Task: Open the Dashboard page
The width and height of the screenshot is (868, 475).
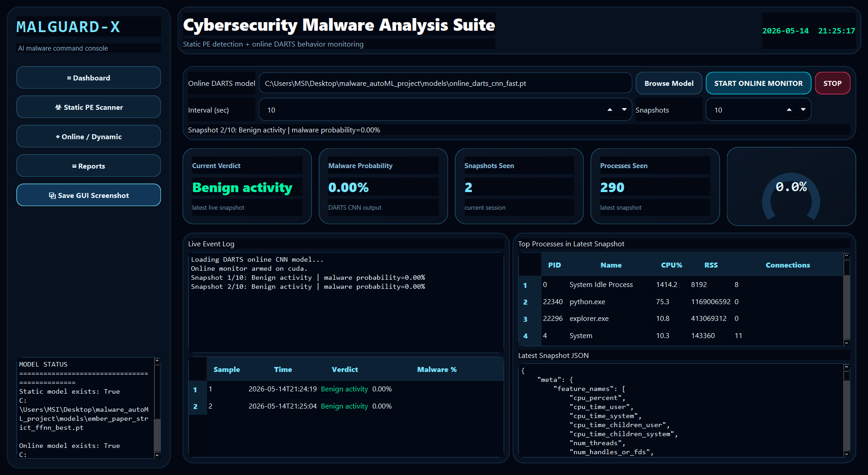Action: [89, 78]
